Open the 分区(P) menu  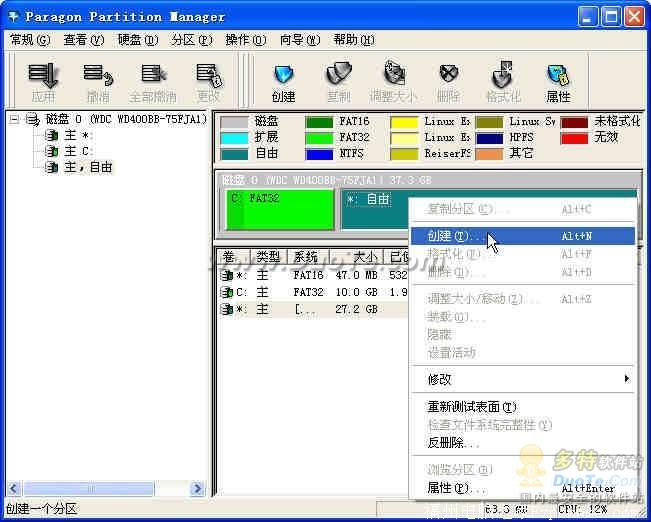pyautogui.click(x=192, y=40)
